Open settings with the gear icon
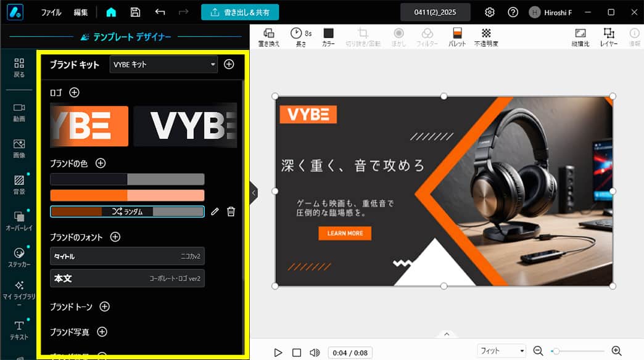 [489, 12]
